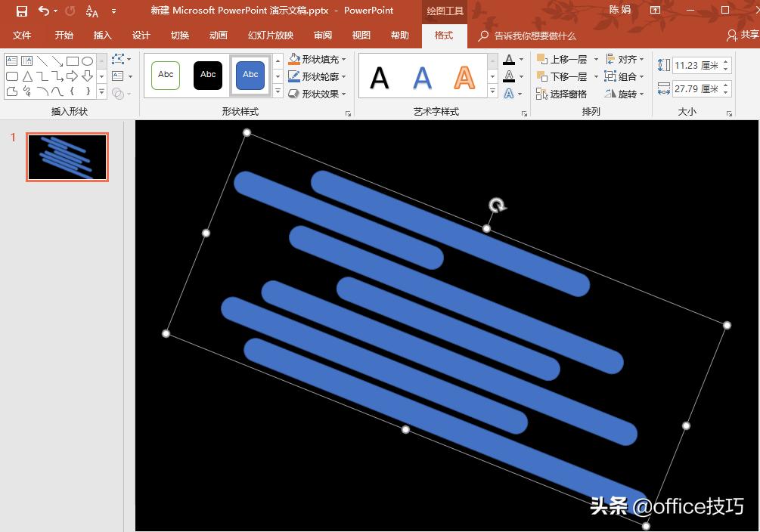Image resolution: width=760 pixels, height=532 pixels.
Task: Select the Oval shape tool
Action: pyautogui.click(x=87, y=60)
